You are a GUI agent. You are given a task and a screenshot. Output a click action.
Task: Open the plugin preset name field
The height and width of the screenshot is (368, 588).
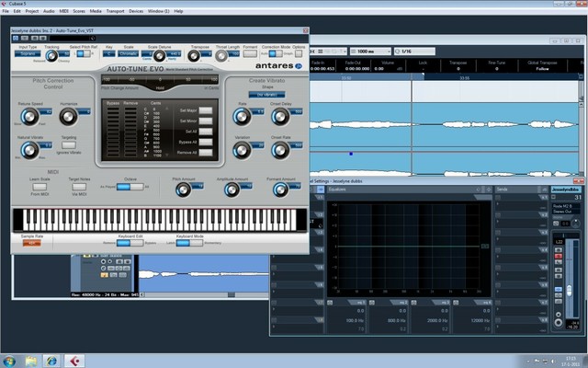73,38
